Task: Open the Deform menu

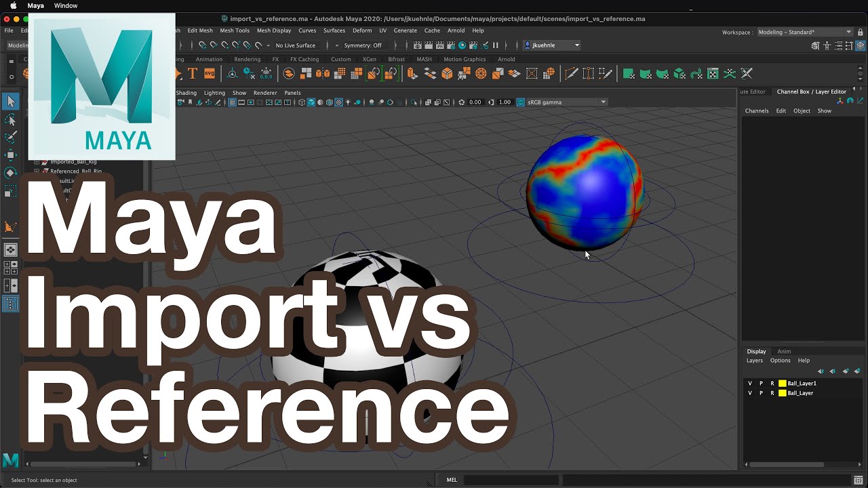Action: (362, 30)
